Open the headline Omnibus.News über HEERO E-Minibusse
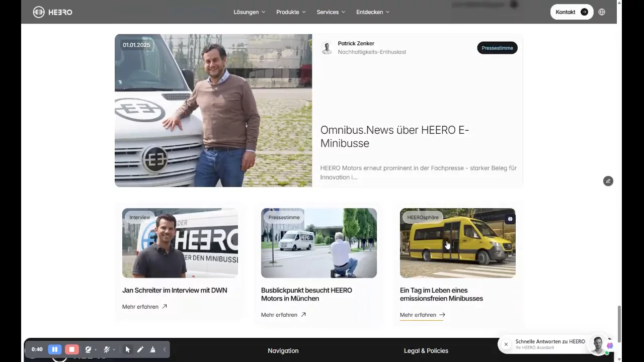 click(394, 136)
